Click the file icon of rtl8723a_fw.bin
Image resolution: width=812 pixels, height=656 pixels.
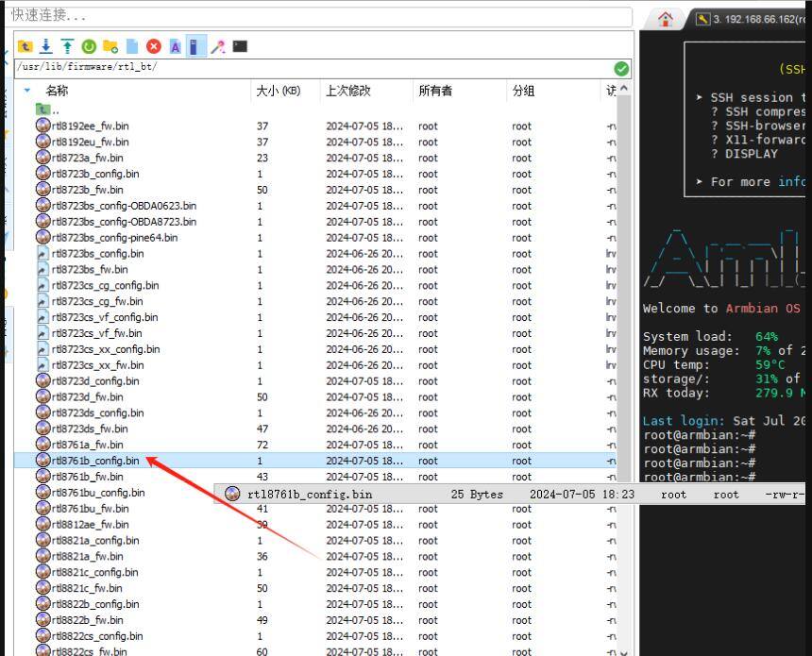(43, 158)
